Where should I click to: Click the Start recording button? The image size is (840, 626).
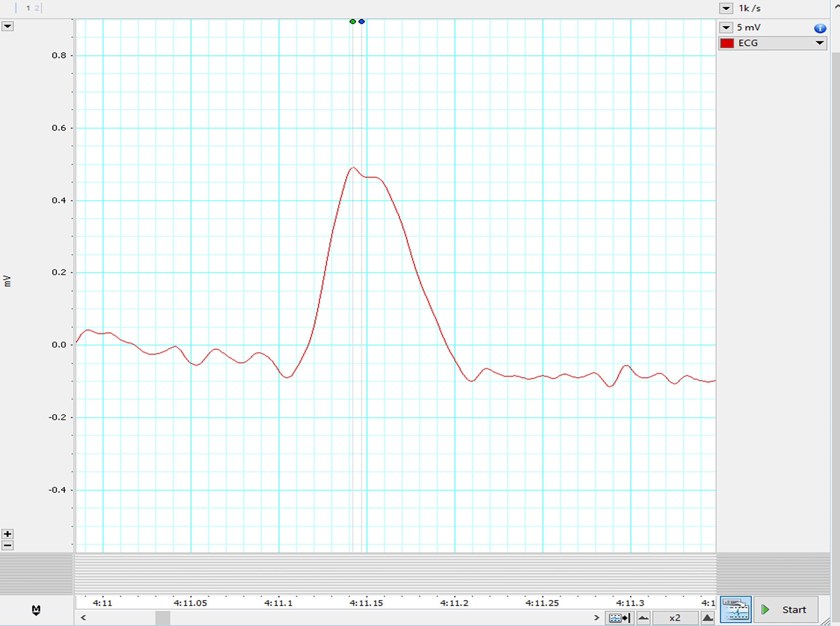(786, 609)
